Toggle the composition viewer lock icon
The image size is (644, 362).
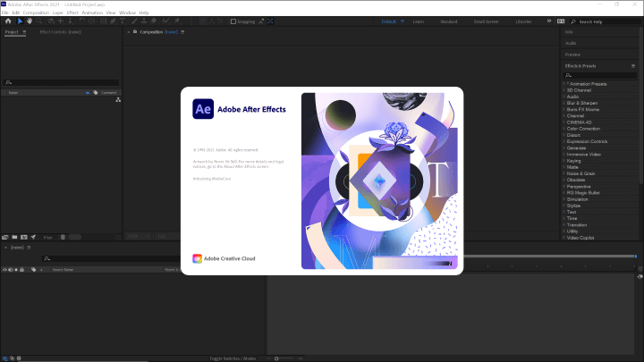click(135, 31)
